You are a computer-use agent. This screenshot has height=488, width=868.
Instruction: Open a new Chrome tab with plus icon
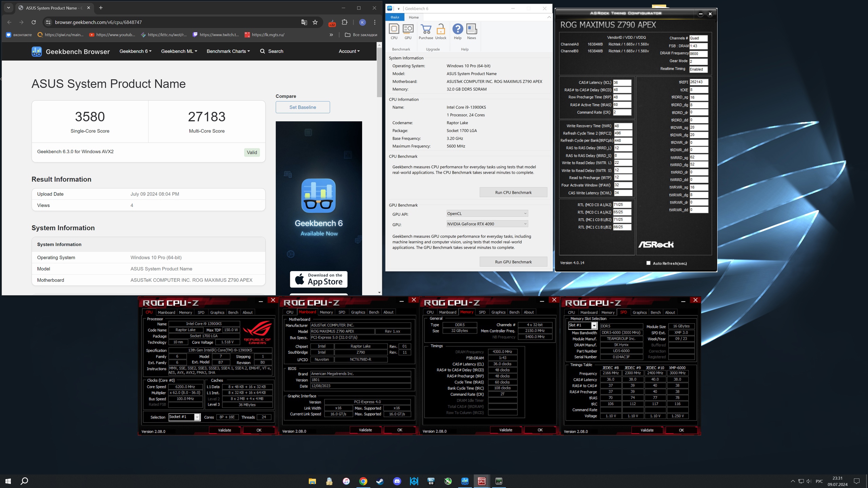[101, 8]
